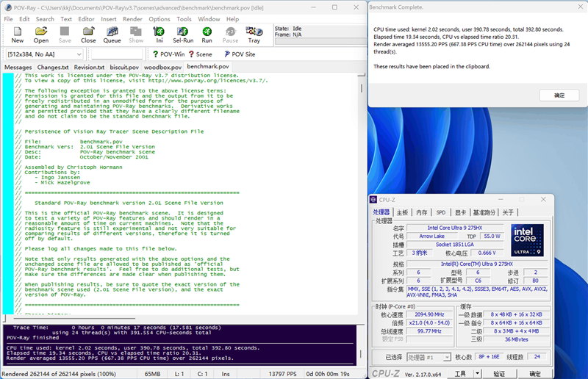Switch to the woodbox.pov editor tab

coord(162,67)
